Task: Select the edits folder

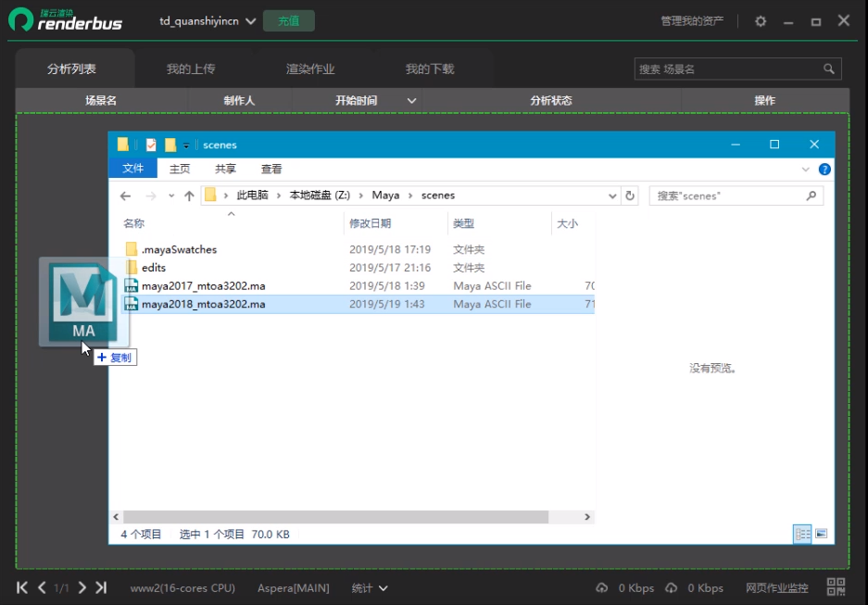Action: click(154, 268)
